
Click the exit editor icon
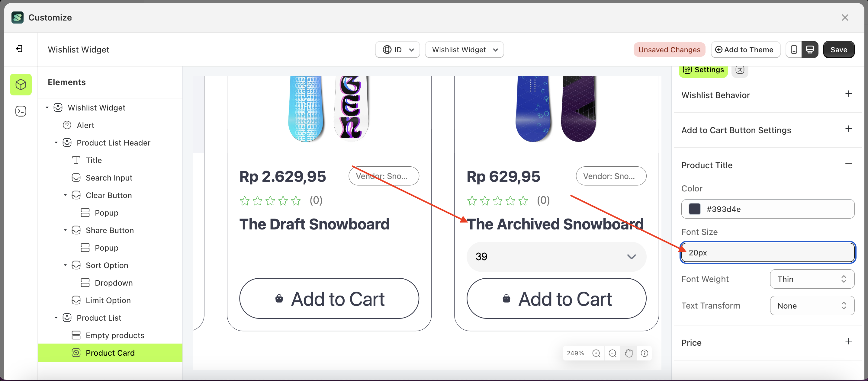pyautogui.click(x=19, y=49)
